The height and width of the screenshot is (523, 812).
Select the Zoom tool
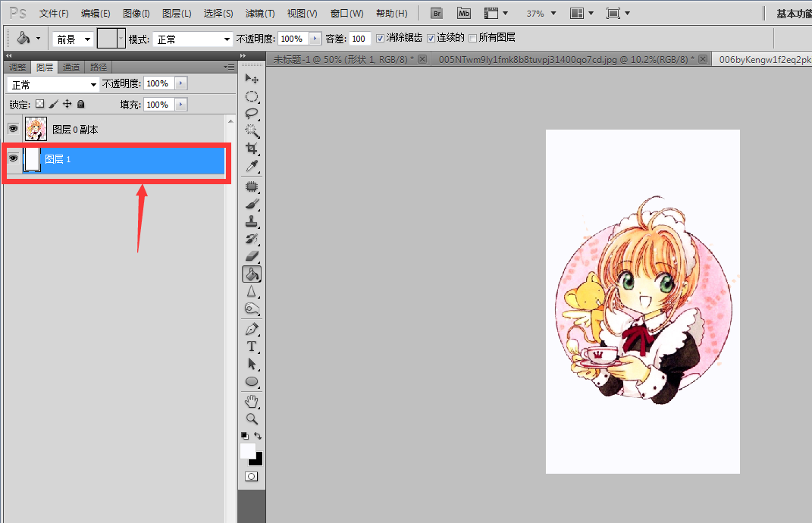click(252, 418)
